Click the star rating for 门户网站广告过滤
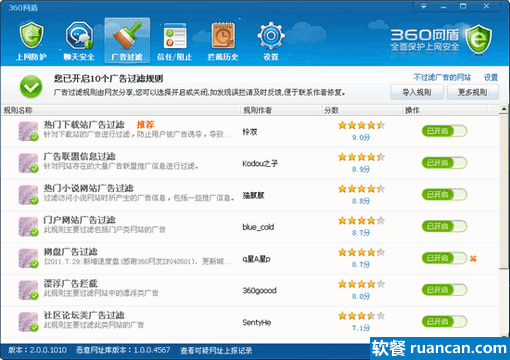This screenshot has width=510, height=360. (x=361, y=220)
